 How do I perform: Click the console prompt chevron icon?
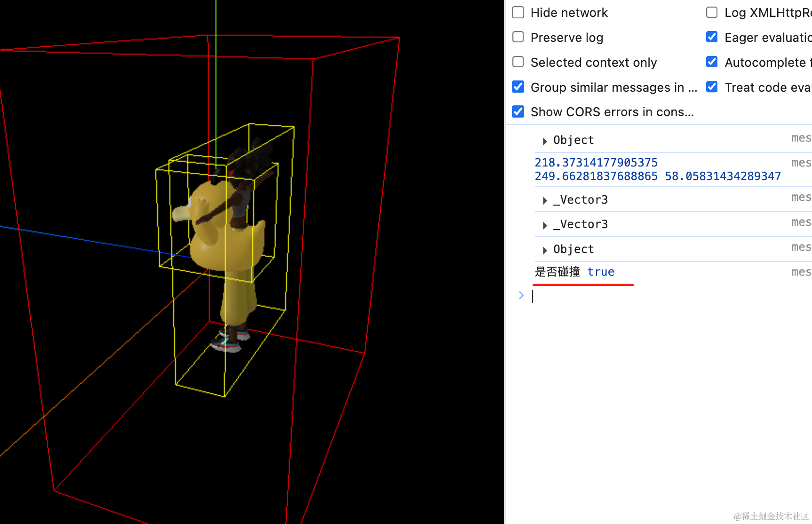click(x=521, y=295)
